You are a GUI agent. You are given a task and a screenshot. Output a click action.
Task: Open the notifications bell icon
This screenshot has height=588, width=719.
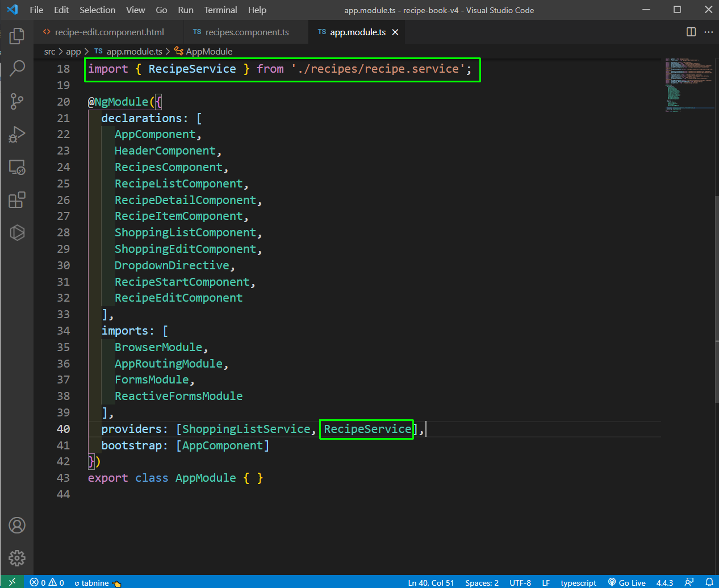tap(709, 582)
